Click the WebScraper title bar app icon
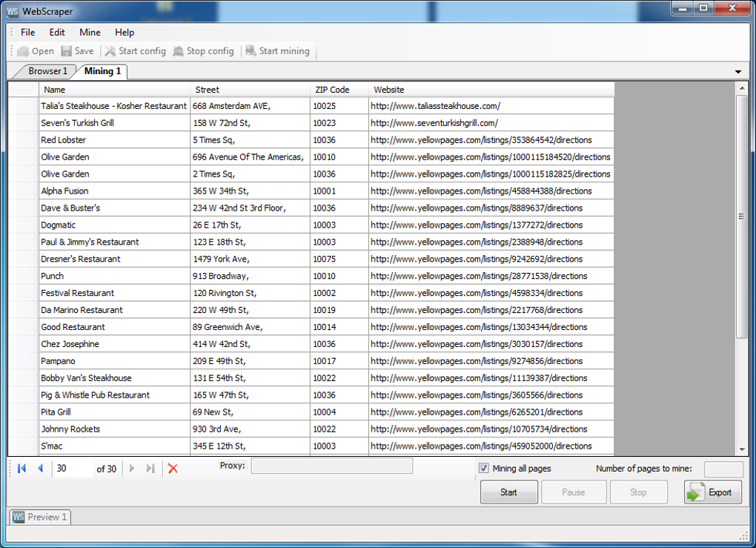Screen dimensions: 756x548 coord(13,11)
